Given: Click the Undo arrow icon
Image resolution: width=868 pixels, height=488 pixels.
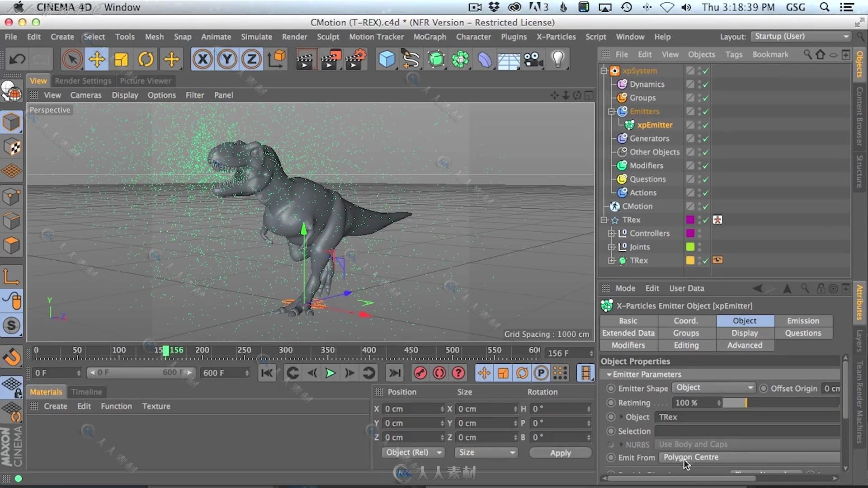Looking at the screenshot, I should 18,59.
